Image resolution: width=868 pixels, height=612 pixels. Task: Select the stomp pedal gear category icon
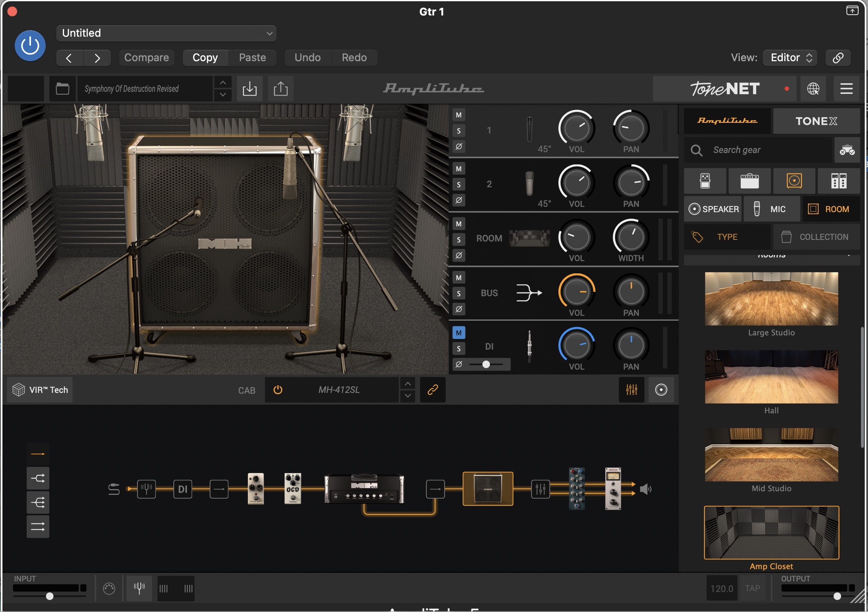[705, 181]
